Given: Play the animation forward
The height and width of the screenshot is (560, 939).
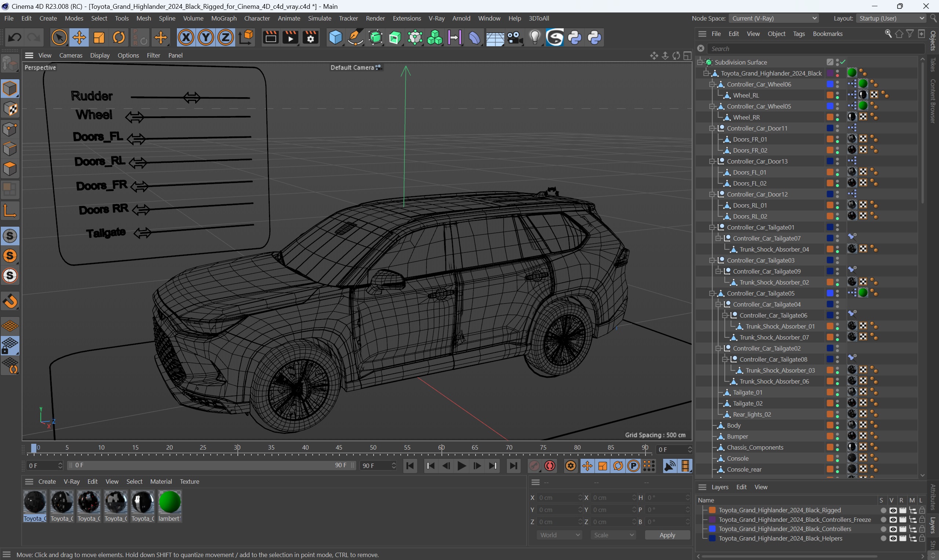Looking at the screenshot, I should (x=461, y=466).
